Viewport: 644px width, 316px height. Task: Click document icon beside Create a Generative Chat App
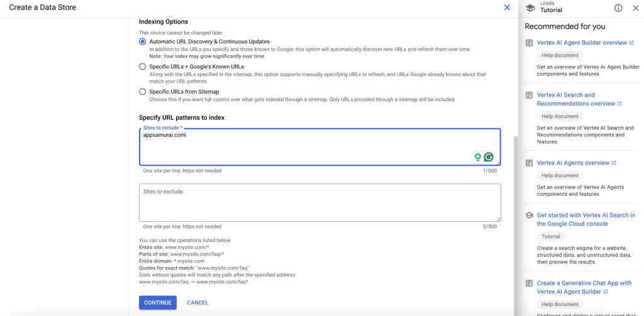(x=529, y=283)
